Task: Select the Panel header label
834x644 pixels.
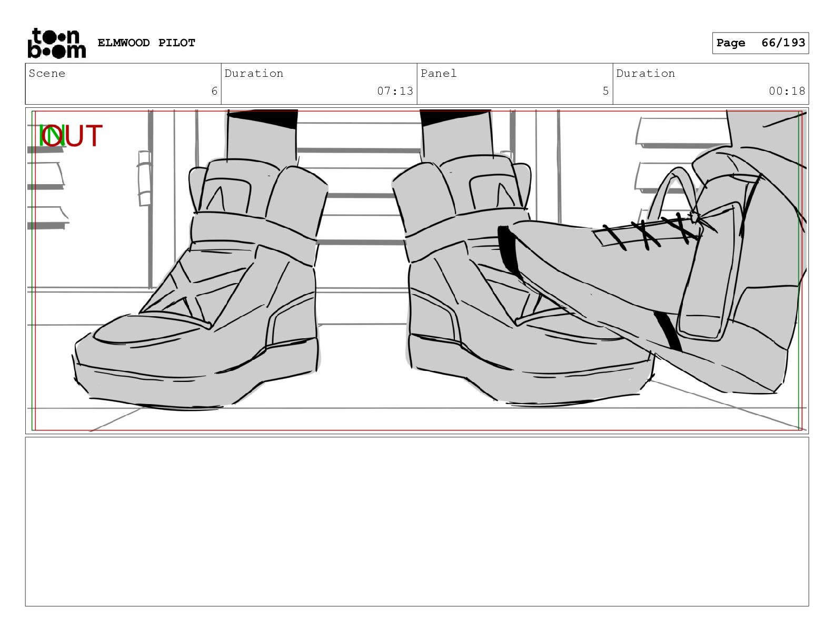Action: point(439,73)
